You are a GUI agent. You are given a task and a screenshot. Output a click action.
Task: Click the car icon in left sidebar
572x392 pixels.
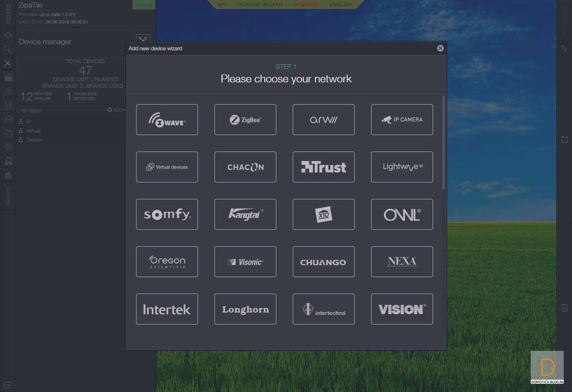[x=7, y=119]
